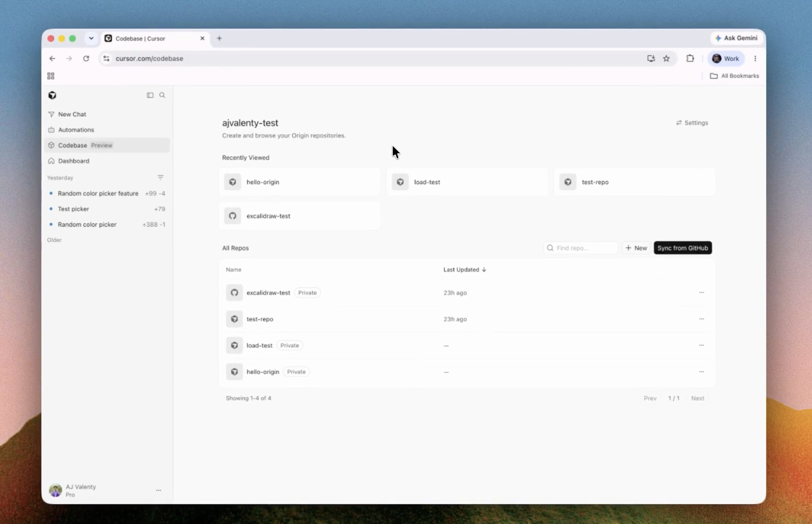Click the Find repo search field
This screenshot has height=524, width=812.
[x=581, y=248]
